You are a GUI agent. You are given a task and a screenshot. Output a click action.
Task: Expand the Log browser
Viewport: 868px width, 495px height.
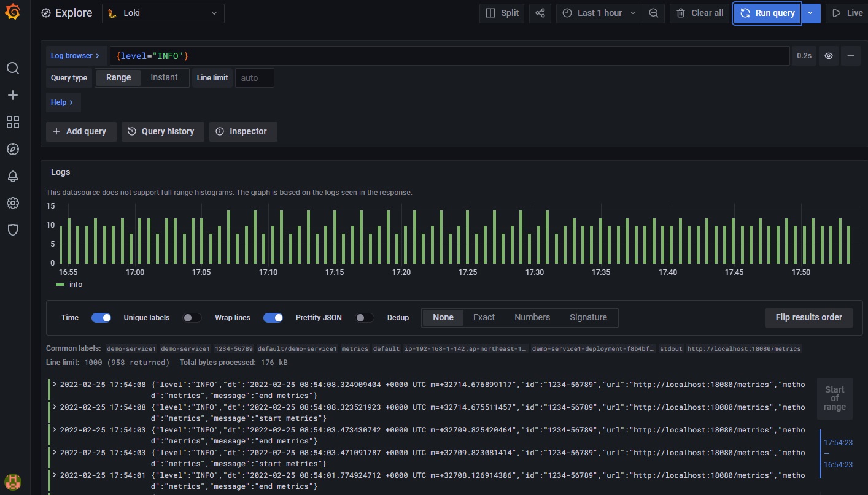pos(76,56)
